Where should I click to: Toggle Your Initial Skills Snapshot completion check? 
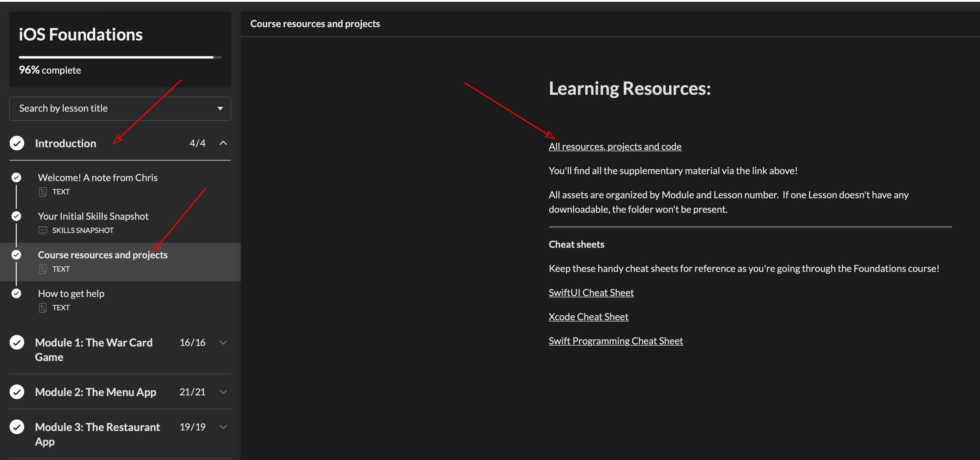16,216
